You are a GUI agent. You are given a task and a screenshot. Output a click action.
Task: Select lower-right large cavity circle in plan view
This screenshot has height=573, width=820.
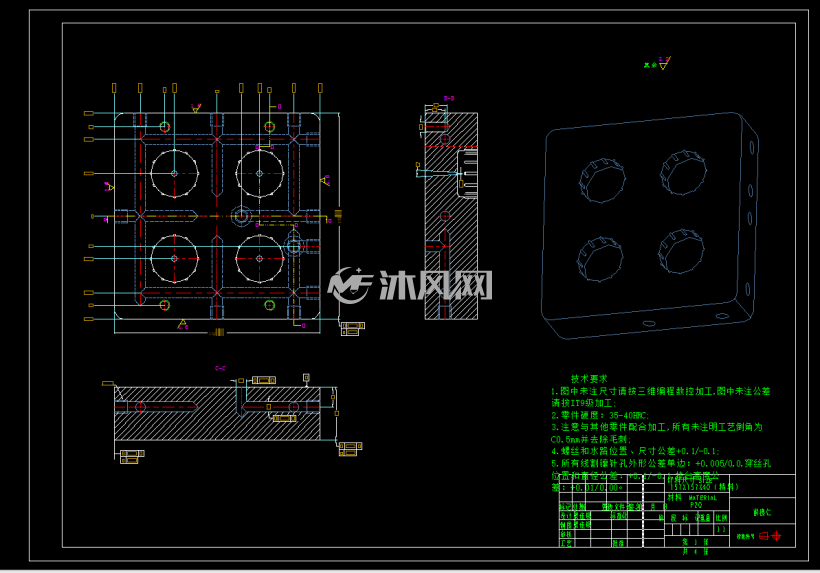click(x=259, y=259)
